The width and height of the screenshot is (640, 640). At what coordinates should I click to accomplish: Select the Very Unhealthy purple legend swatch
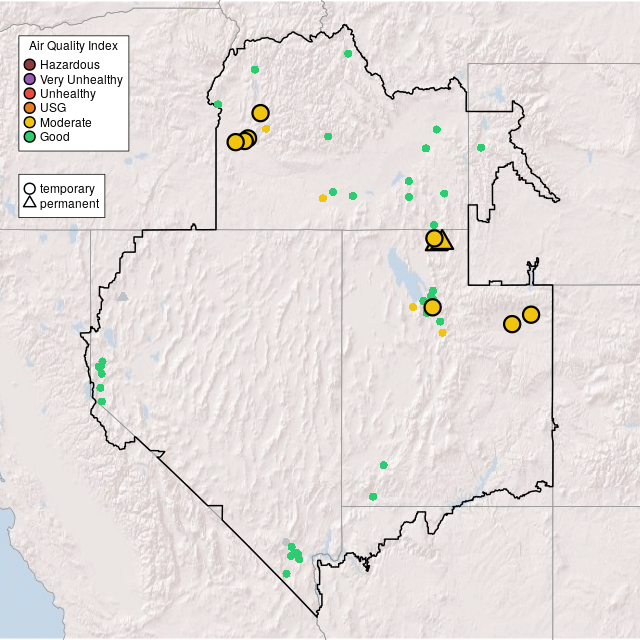(30, 79)
